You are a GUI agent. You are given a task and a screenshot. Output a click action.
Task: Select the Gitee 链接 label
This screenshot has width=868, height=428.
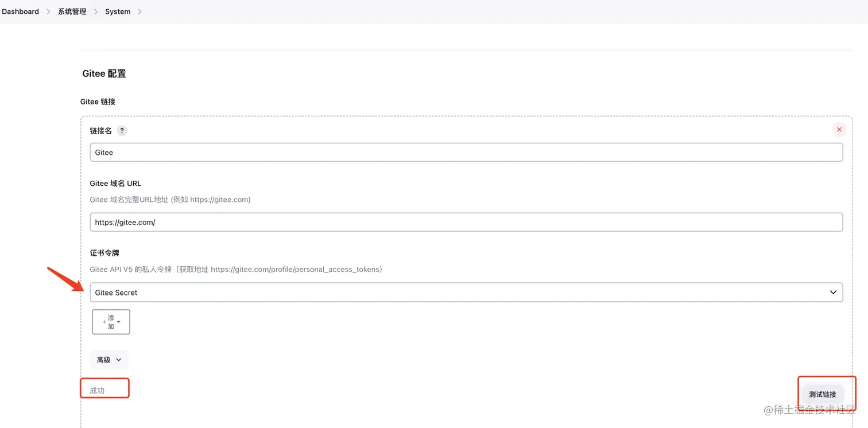click(98, 102)
